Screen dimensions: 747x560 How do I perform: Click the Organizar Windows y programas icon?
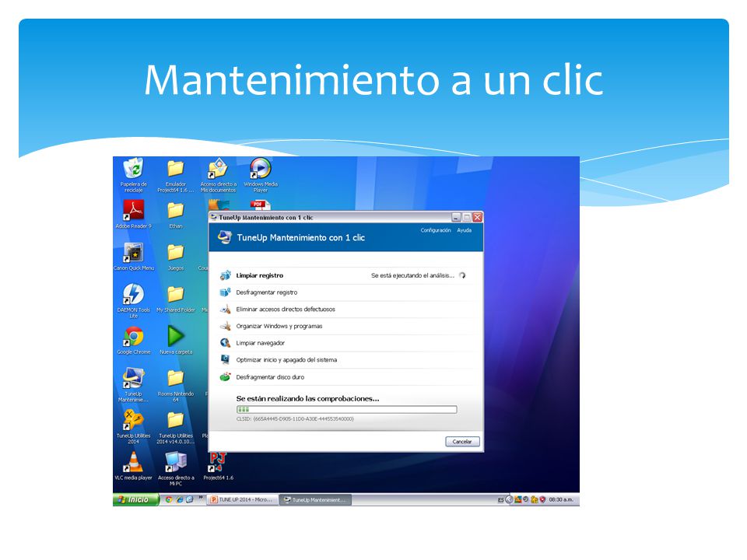[226, 326]
